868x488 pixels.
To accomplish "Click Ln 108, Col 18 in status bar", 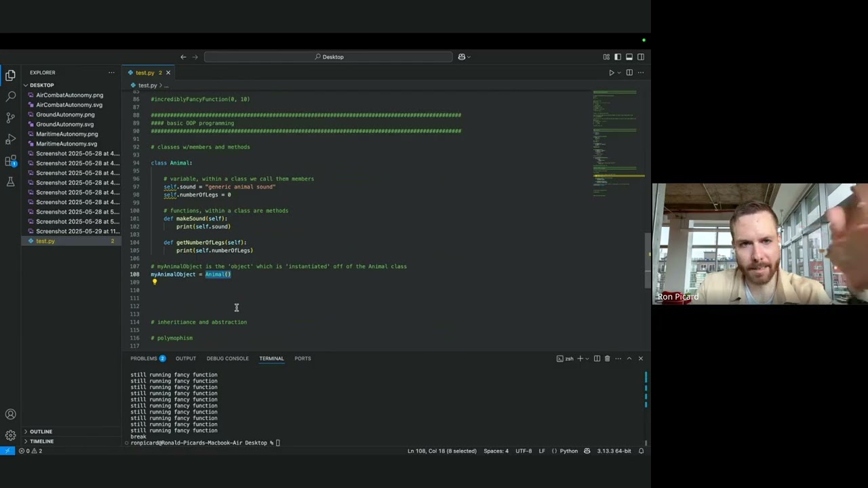I will click(441, 451).
